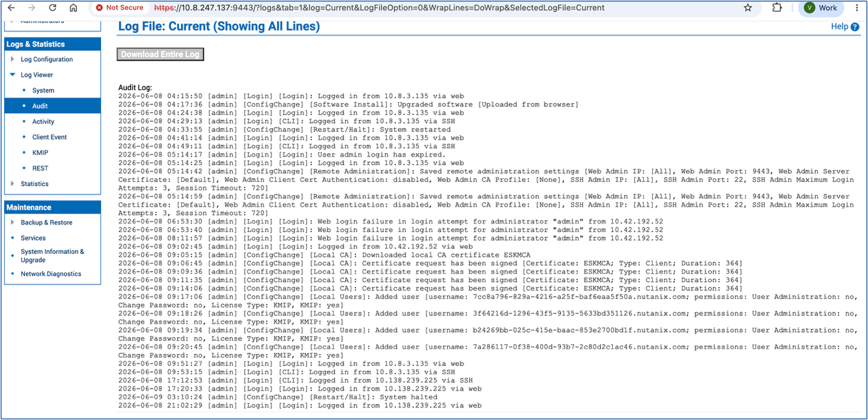Click log line Upgraded software [Uploaded from browser]

click(348, 105)
